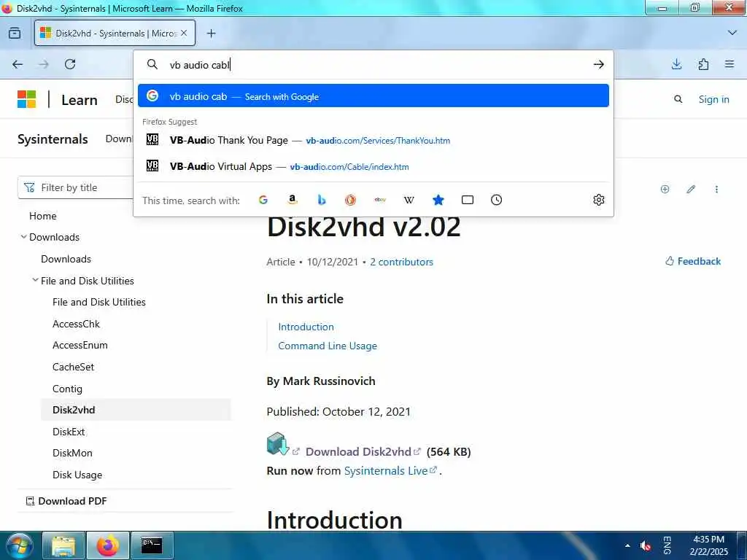Open VB-Audio Virtual Apps suggestion
The image size is (747, 560).
373,166
